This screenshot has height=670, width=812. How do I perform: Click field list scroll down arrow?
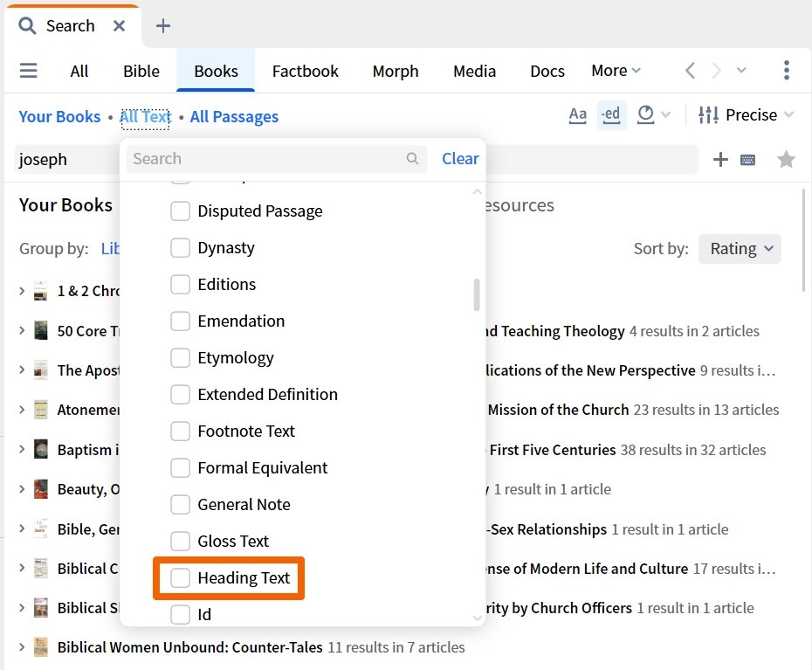[477, 618]
